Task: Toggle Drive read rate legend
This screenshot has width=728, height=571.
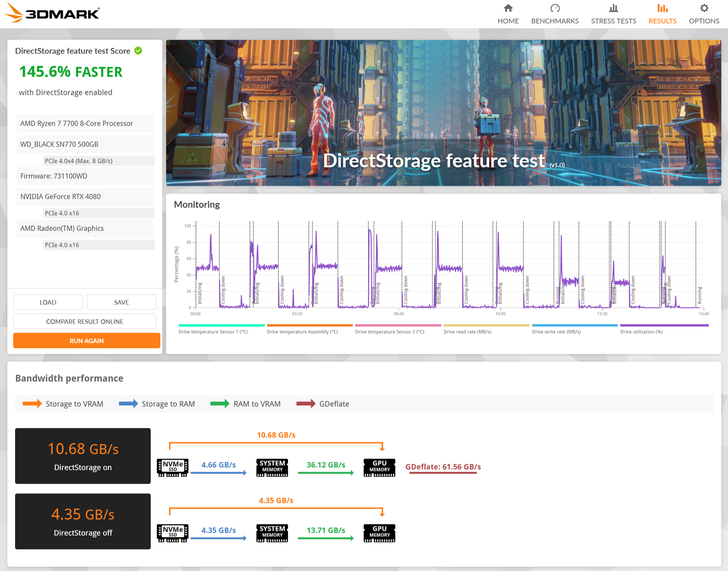Action: (x=467, y=332)
